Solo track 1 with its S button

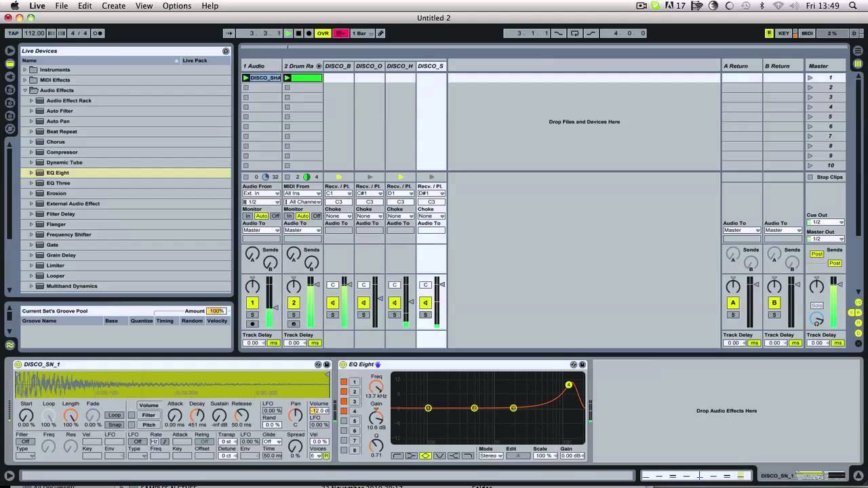[x=252, y=315]
